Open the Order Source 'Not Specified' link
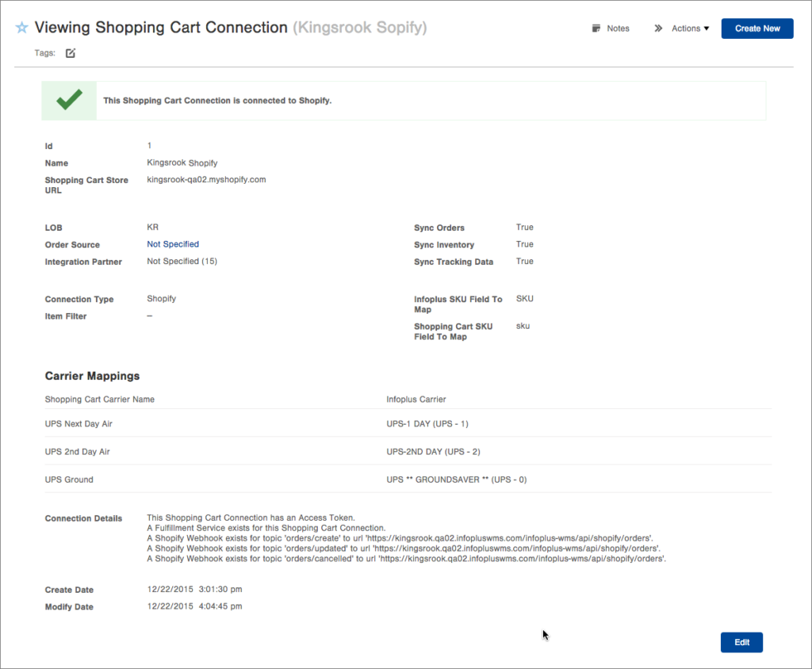 click(173, 244)
